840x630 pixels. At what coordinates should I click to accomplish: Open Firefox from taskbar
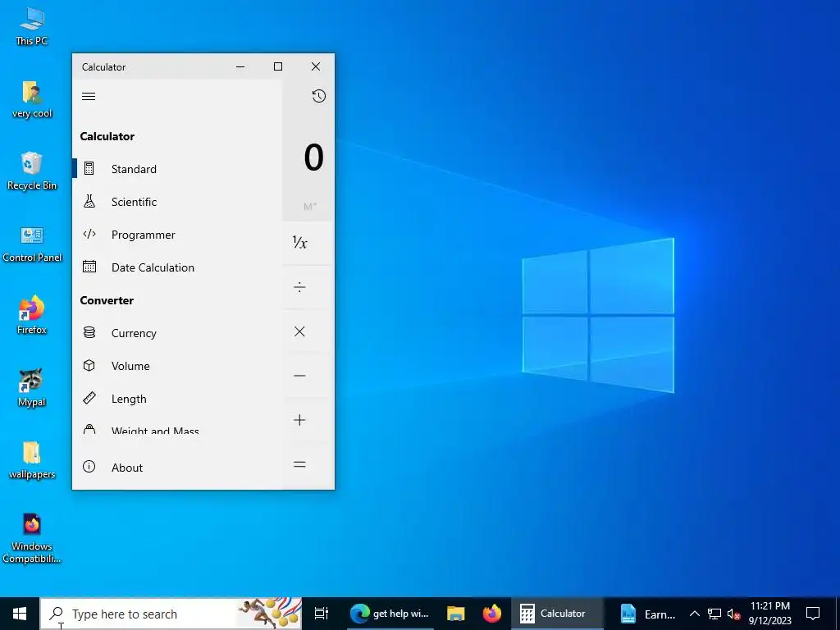(x=492, y=614)
